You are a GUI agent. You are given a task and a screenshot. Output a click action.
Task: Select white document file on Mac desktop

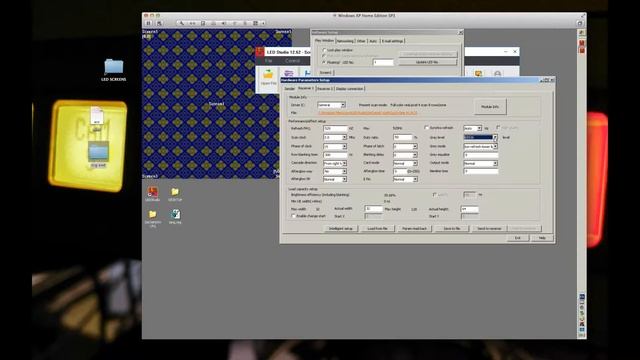[97, 116]
